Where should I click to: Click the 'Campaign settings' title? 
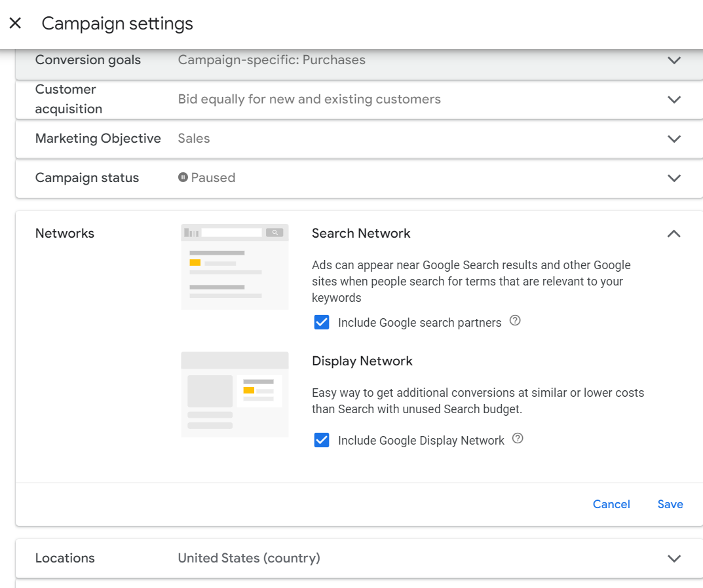pos(117,24)
